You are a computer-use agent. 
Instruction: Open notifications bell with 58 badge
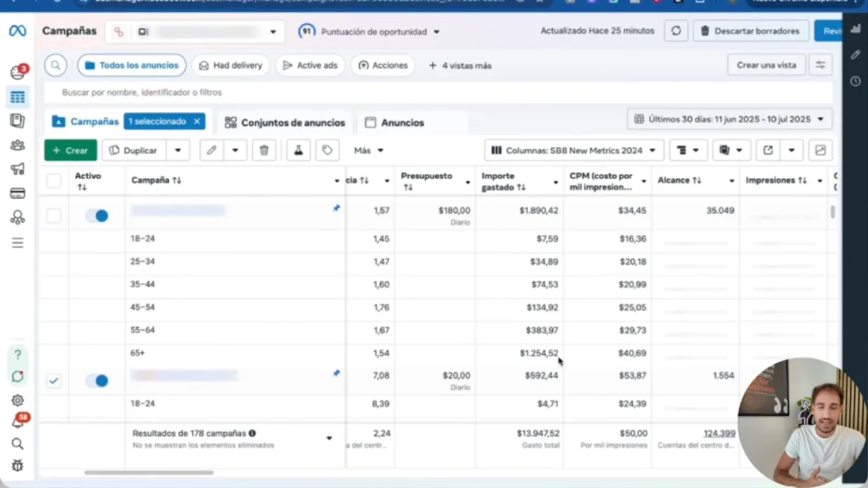[x=18, y=421]
